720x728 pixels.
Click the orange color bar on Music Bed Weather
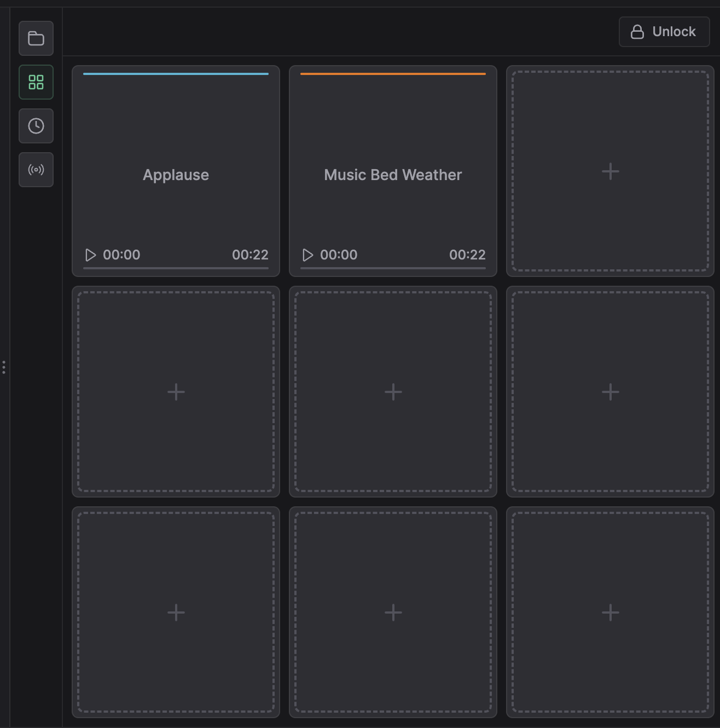(393, 74)
